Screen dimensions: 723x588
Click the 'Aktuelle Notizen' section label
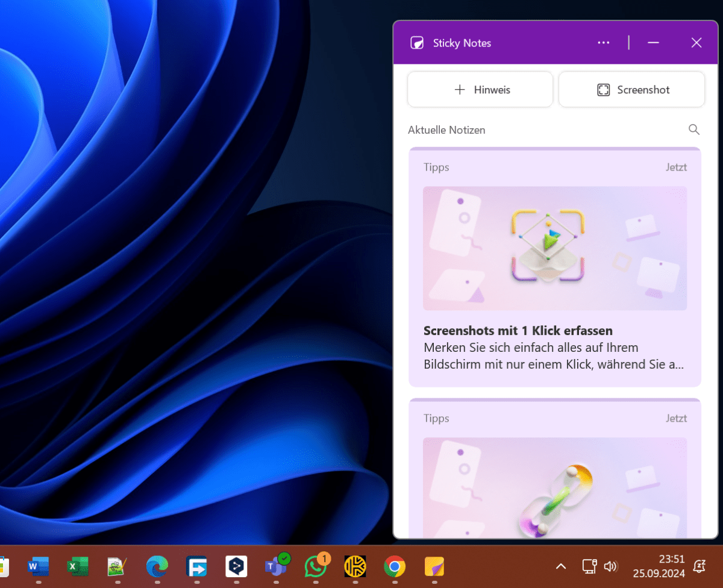point(446,130)
